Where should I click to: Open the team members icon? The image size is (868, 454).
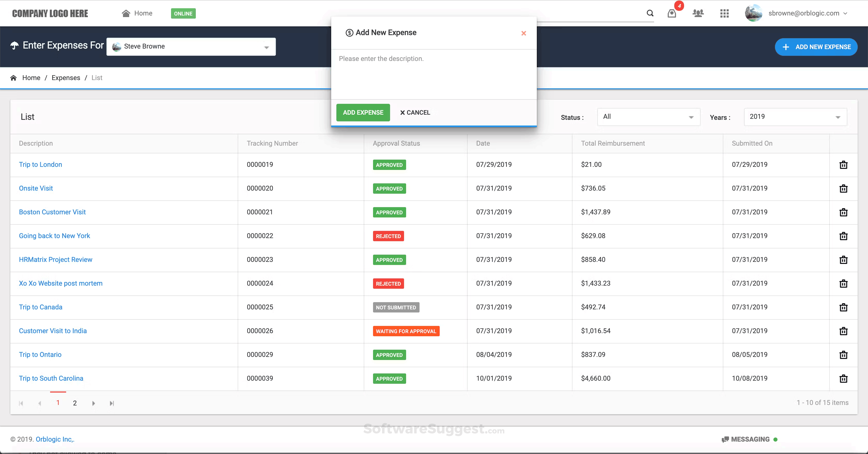pos(698,13)
